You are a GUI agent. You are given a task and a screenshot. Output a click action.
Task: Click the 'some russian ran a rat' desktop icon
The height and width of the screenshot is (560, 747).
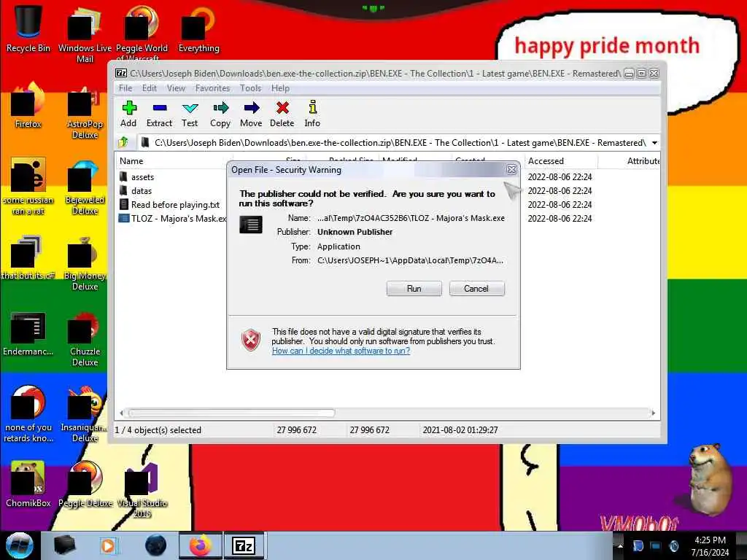pyautogui.click(x=28, y=186)
